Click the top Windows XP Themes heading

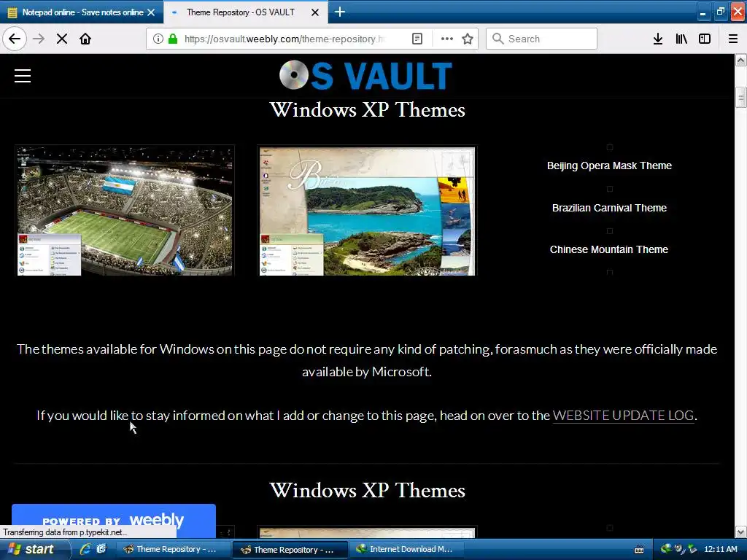click(368, 109)
